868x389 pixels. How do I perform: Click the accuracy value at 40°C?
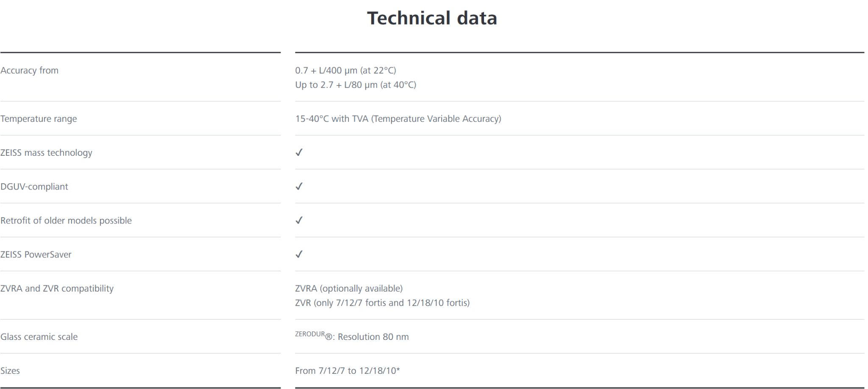(x=356, y=85)
